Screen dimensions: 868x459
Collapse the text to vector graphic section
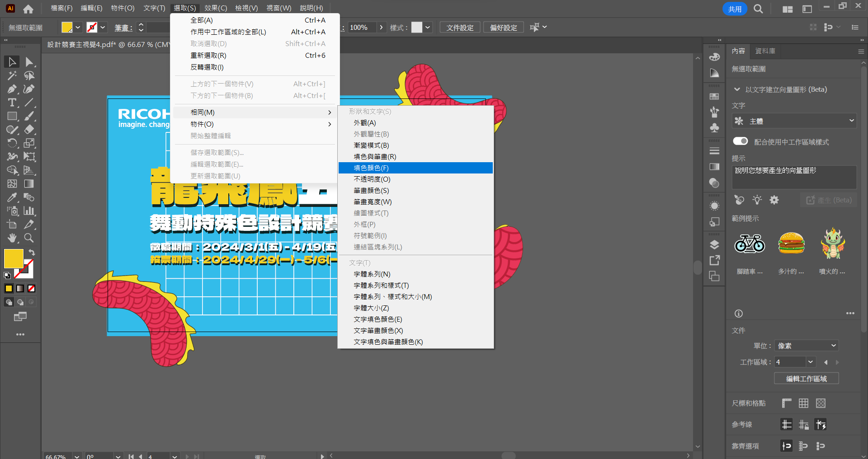coord(737,89)
